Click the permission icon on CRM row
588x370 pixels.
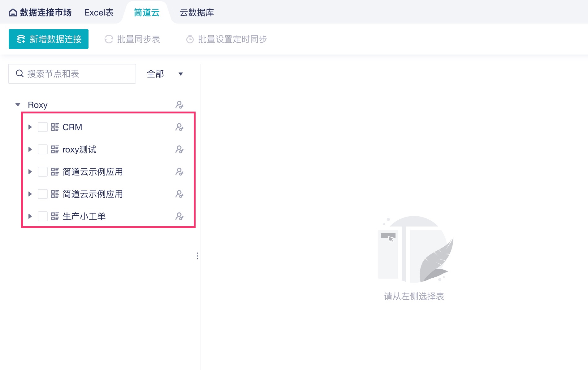pos(179,127)
